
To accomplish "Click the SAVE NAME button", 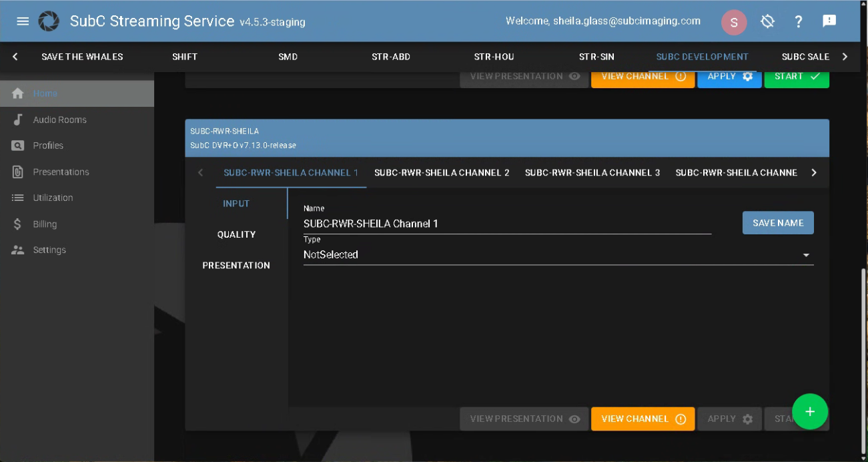I will click(778, 223).
